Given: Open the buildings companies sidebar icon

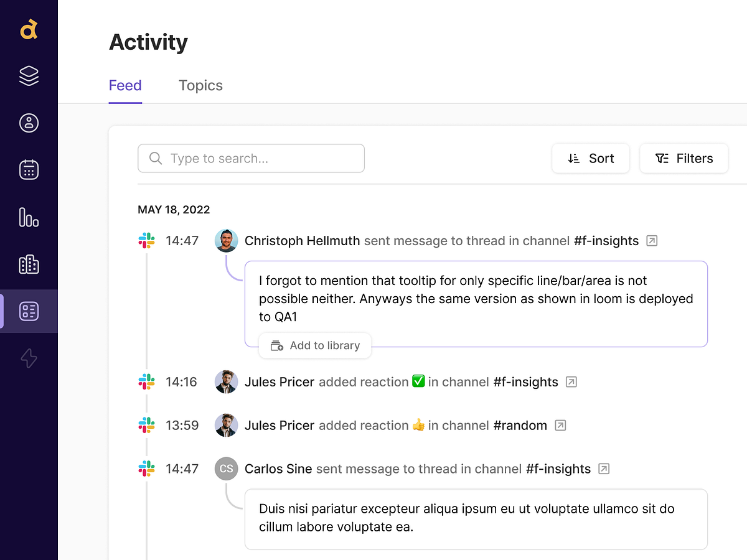Looking at the screenshot, I should click(29, 264).
